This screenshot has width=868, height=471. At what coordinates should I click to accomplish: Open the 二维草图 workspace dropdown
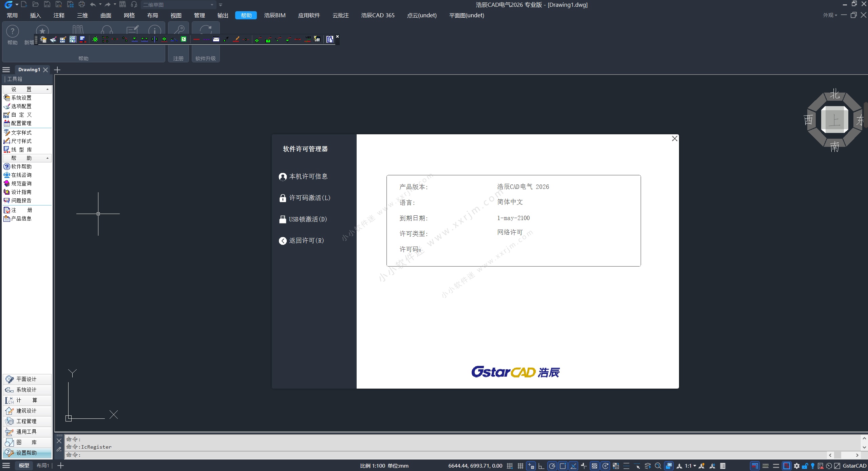[212, 5]
